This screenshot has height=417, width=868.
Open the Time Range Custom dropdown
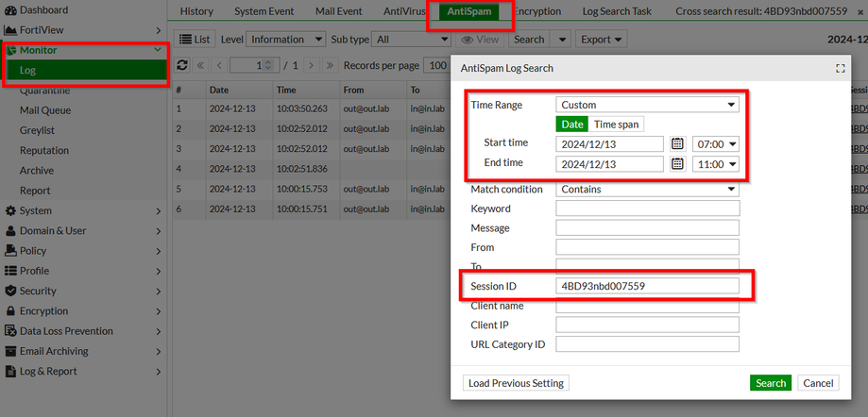point(647,105)
